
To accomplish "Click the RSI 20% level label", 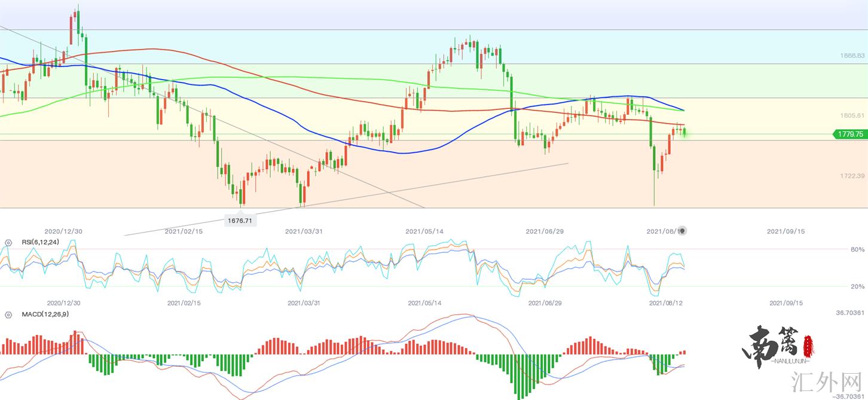I will [857, 287].
